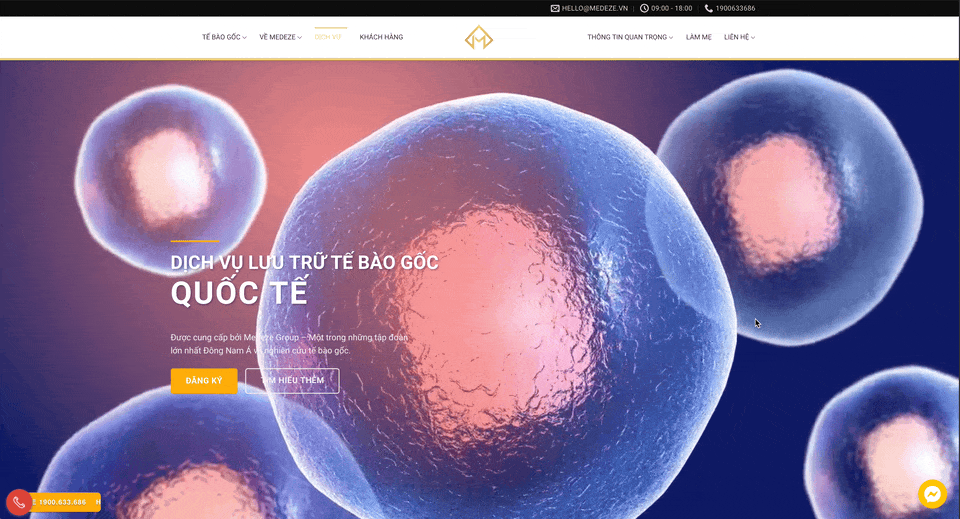Open the LÀM MẸ menu item
The height and width of the screenshot is (519, 960).
click(x=699, y=37)
